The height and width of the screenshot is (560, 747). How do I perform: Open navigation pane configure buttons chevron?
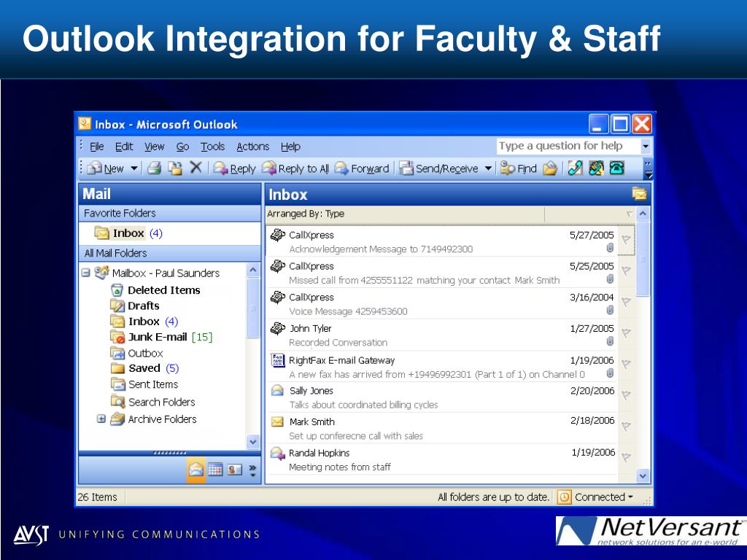pos(252,470)
